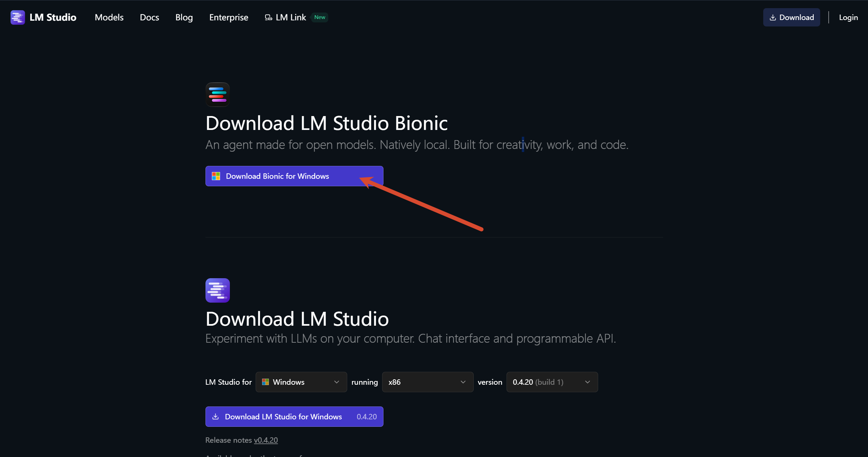
Task: Click the 'Release notes' label text
Action: (229, 440)
